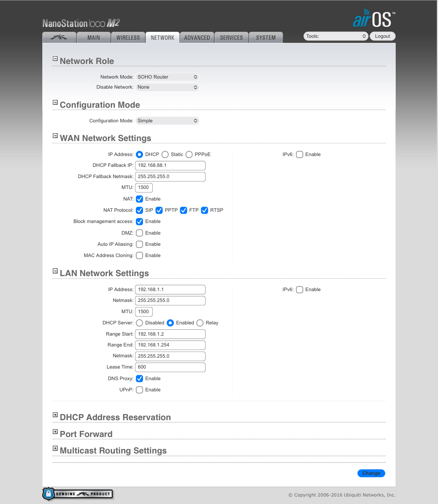The image size is (438, 504).
Task: Click the Change button
Action: click(371, 473)
